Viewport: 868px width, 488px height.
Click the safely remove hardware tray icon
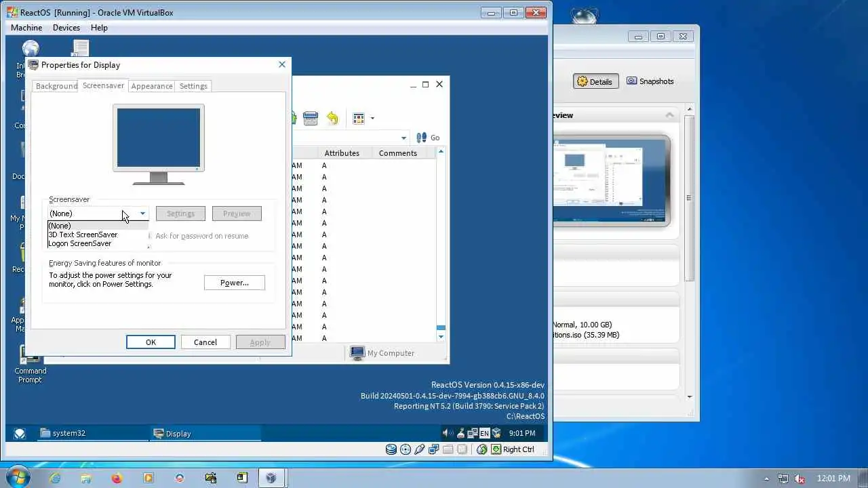[460, 433]
